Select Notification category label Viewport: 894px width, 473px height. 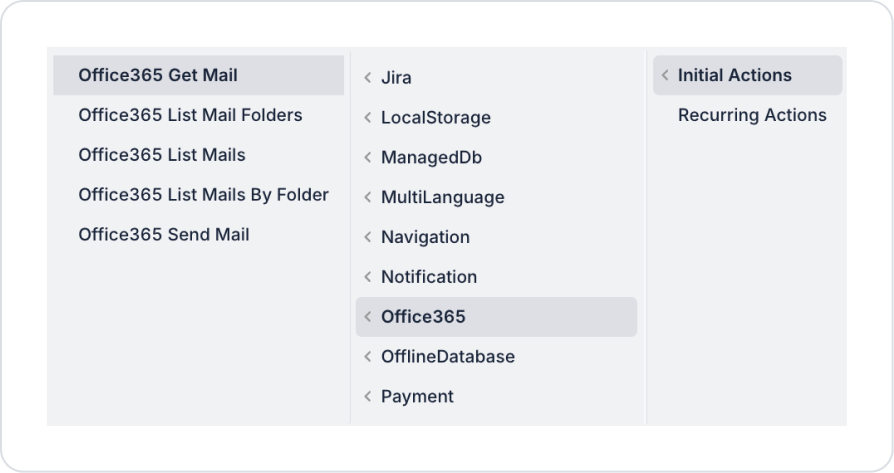pos(429,277)
